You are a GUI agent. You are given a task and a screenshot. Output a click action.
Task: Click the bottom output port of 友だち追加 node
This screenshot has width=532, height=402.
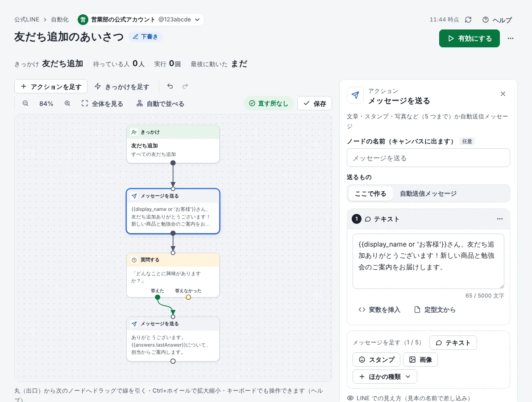173,163
